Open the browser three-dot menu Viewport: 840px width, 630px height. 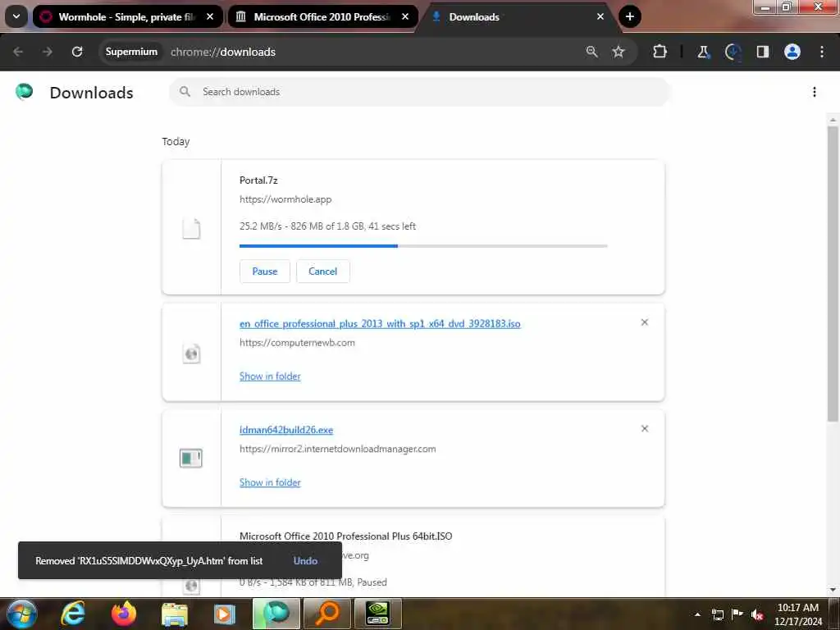(x=821, y=52)
